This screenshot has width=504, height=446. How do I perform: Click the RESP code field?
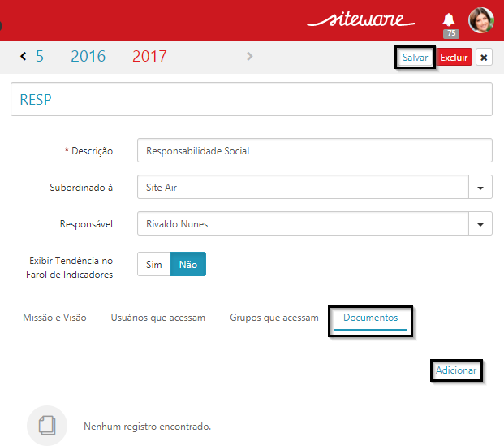(x=252, y=99)
